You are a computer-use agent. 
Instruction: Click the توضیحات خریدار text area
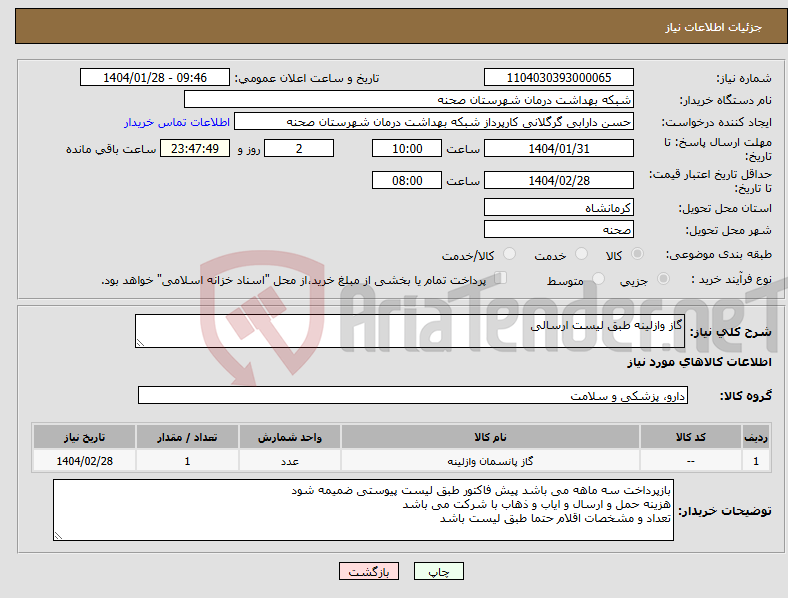coord(363,510)
